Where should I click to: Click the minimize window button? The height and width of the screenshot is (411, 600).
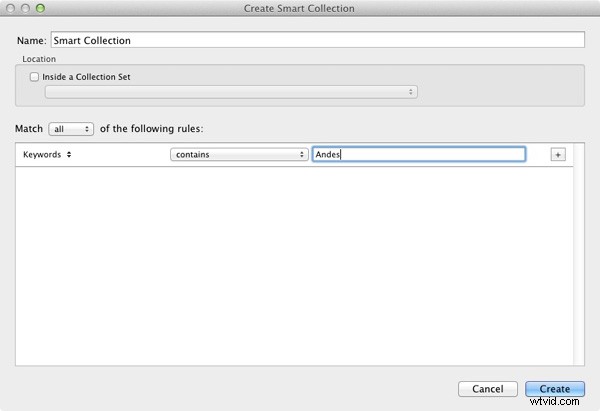(25, 8)
